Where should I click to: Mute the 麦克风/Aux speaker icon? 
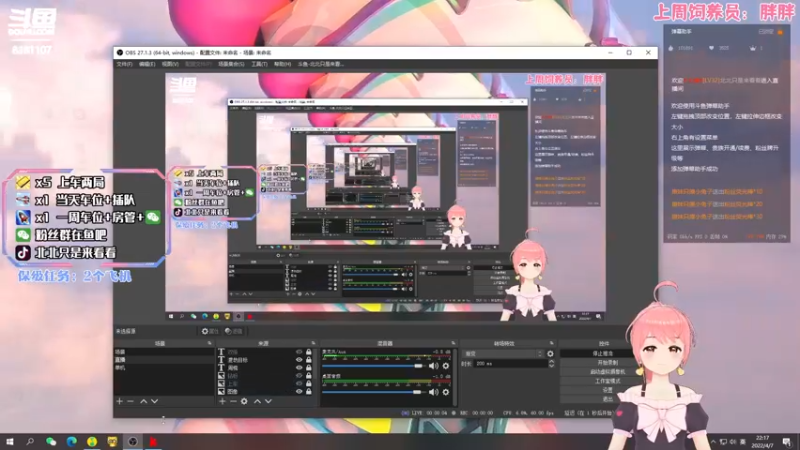point(434,366)
